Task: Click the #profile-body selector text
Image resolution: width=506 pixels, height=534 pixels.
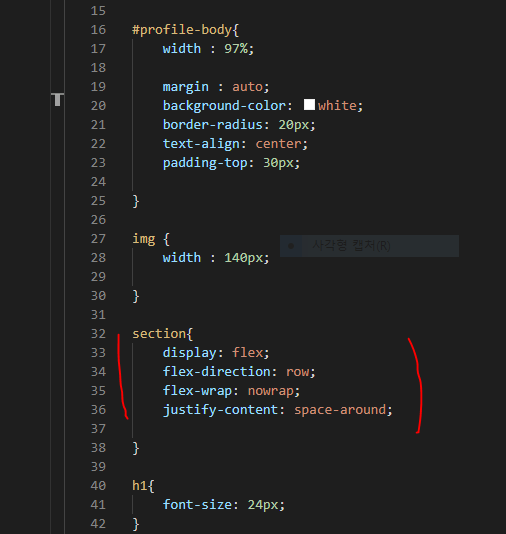Action: point(182,30)
